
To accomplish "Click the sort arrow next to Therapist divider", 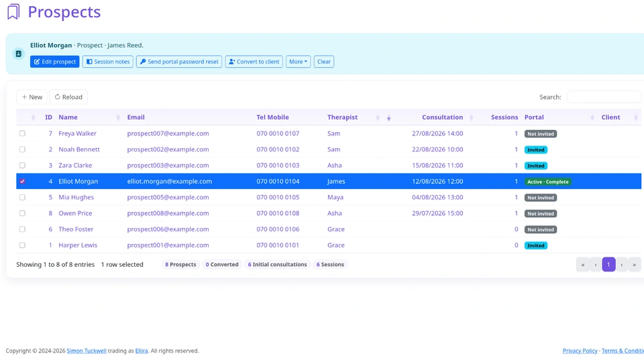I will (x=388, y=118).
